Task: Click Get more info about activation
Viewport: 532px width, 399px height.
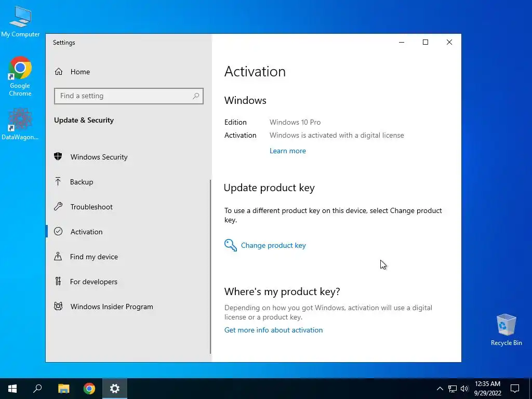Action: 273,330
